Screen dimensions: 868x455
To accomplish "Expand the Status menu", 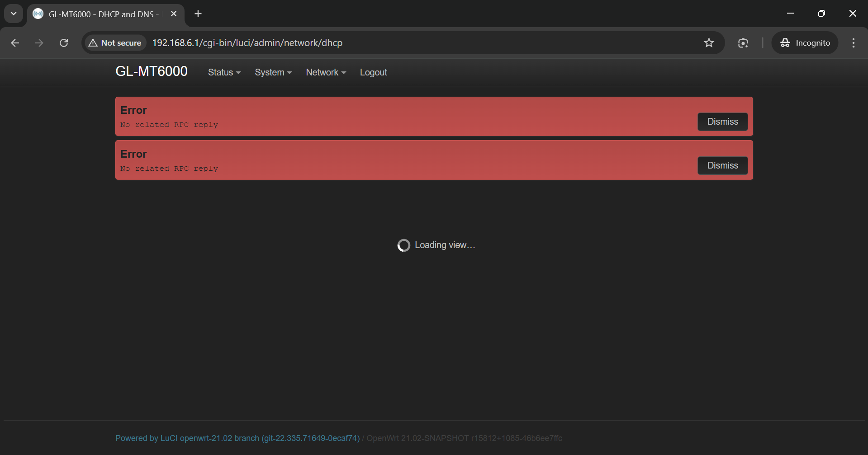I will (224, 72).
